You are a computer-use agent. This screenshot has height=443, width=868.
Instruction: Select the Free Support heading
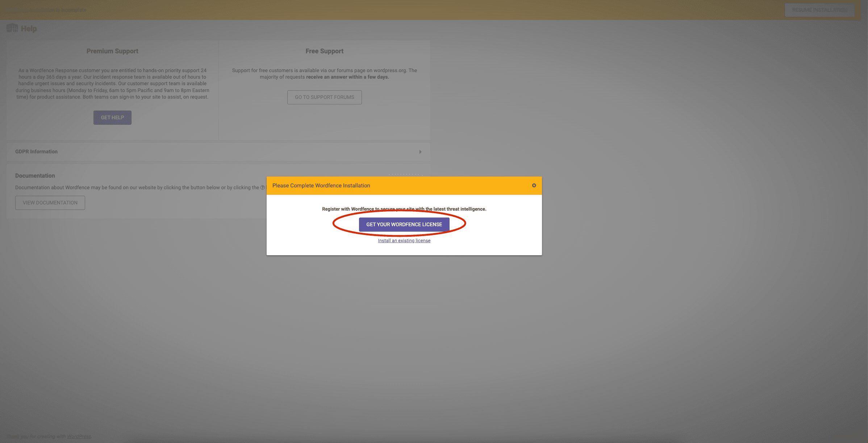(x=324, y=51)
